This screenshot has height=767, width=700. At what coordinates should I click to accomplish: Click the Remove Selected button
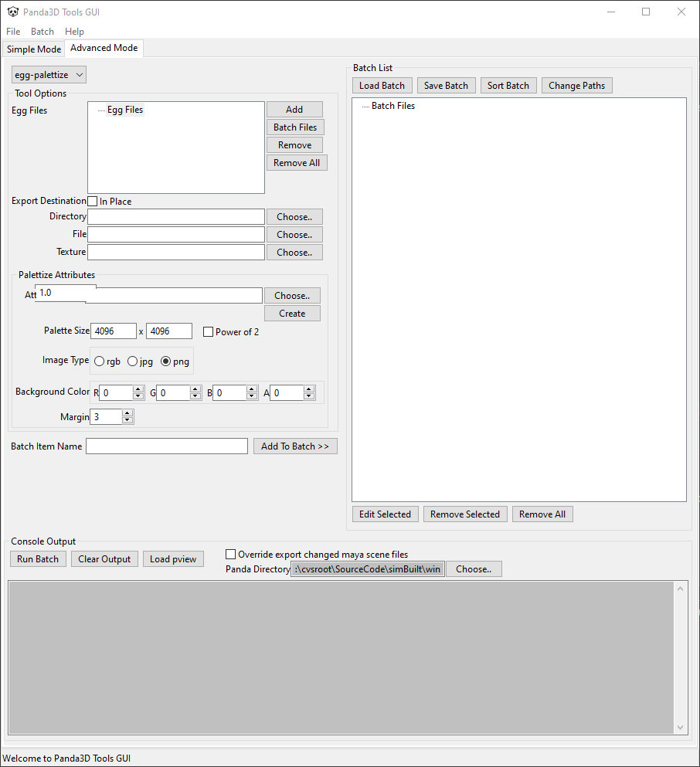tap(465, 514)
